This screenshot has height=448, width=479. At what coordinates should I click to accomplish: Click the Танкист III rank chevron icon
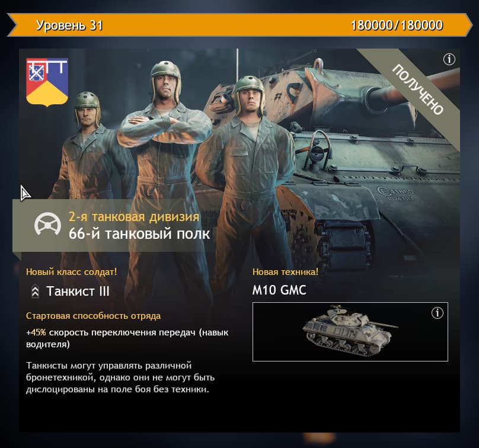pos(35,292)
